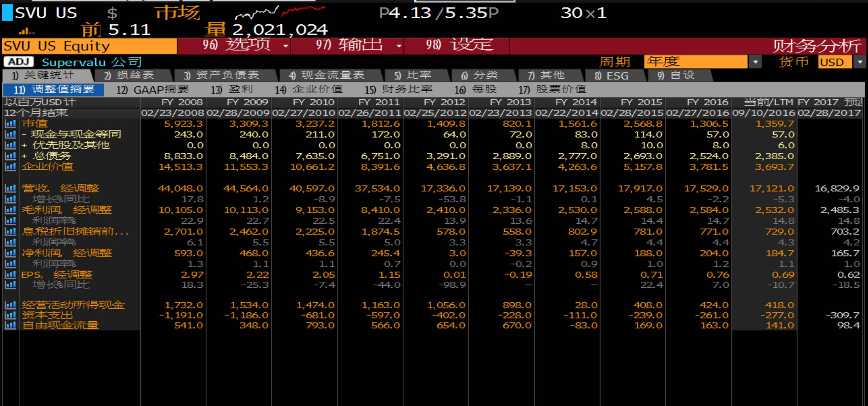
Task: Click chart icon for + 总债务 row
Action: 11,156
